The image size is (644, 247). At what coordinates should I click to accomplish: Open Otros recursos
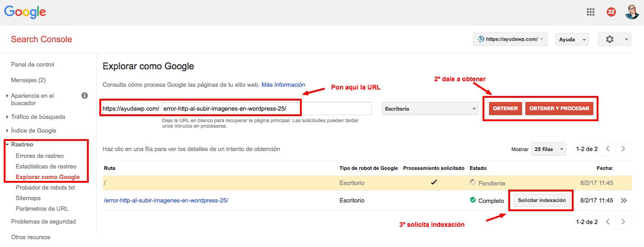coord(31,237)
